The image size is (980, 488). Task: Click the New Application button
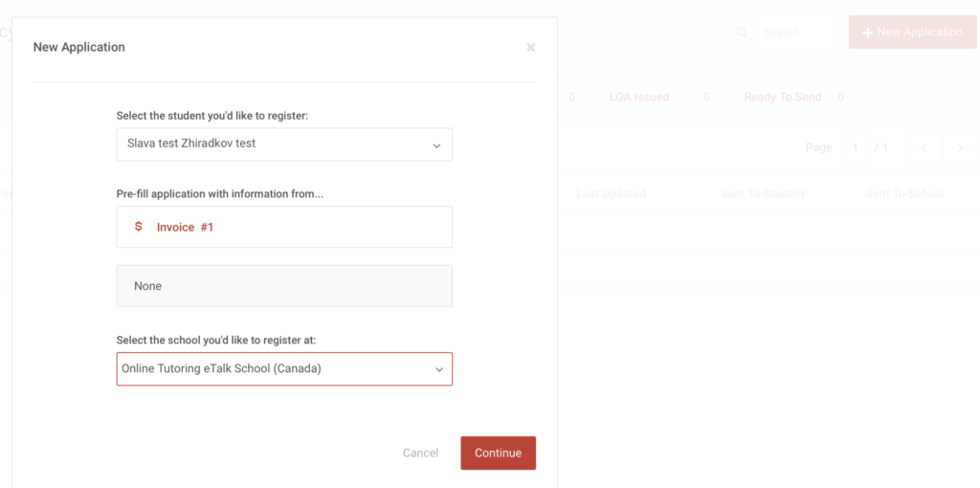coord(912,32)
